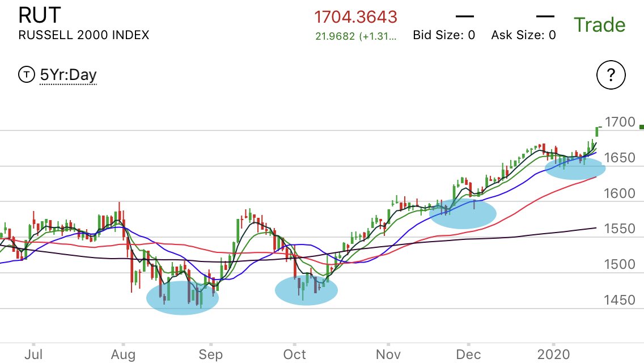This screenshot has width=644, height=363.
Task: Tap the circled T timeframe icon
Action: click(26, 74)
